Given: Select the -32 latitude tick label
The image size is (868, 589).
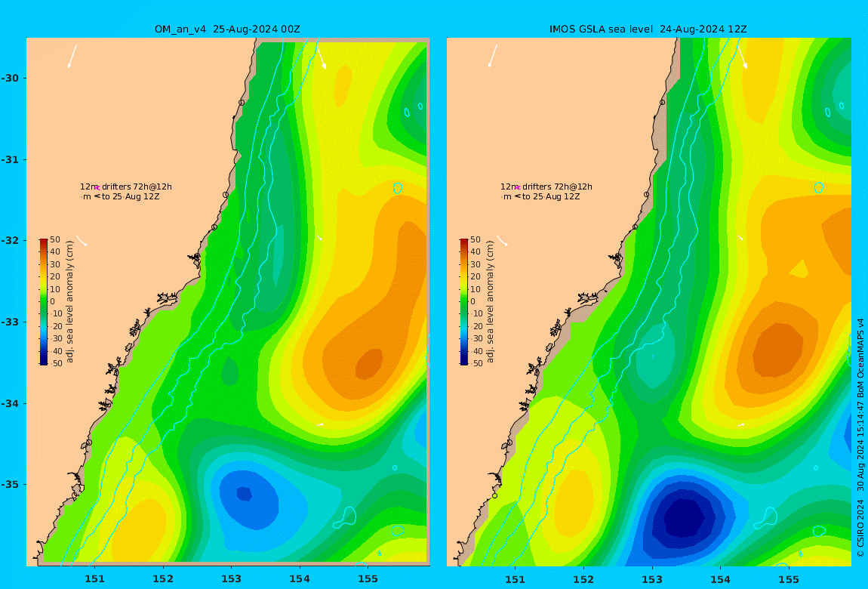Looking at the screenshot, I should pos(10,240).
